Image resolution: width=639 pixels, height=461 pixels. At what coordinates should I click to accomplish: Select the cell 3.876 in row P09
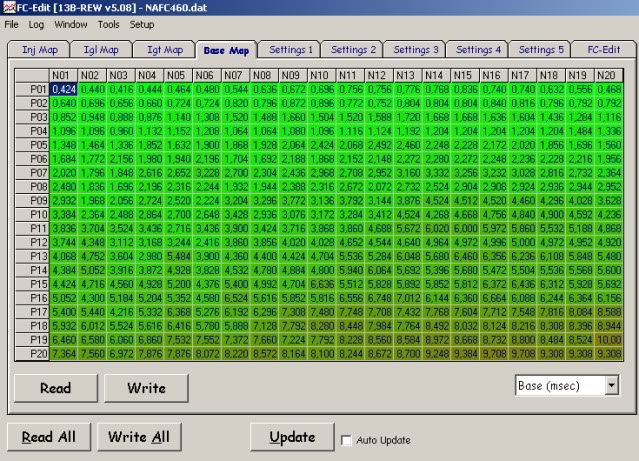(x=408, y=201)
